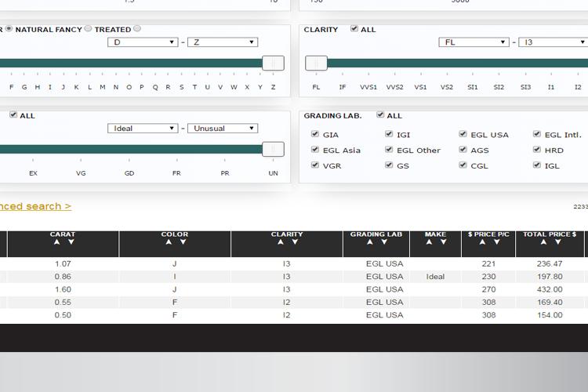Open the advanced search link
Viewport: 588px width, 392px height.
[x=35, y=206]
